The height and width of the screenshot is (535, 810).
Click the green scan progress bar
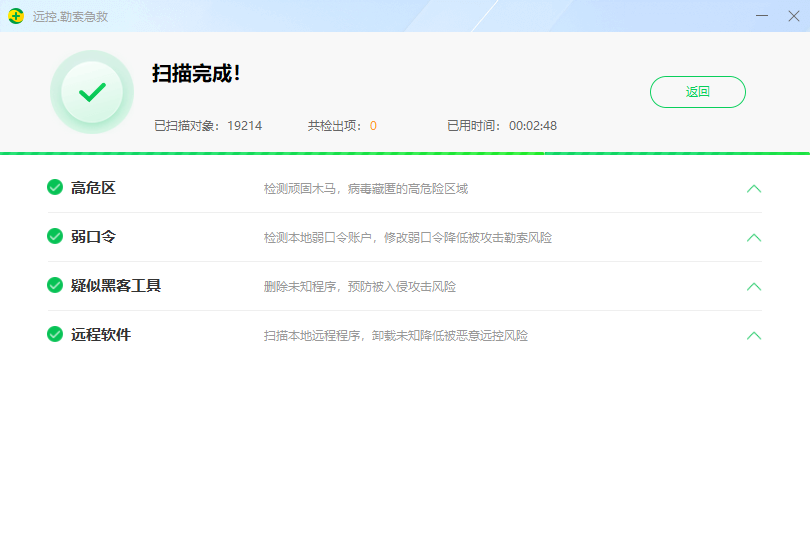pyautogui.click(x=405, y=153)
